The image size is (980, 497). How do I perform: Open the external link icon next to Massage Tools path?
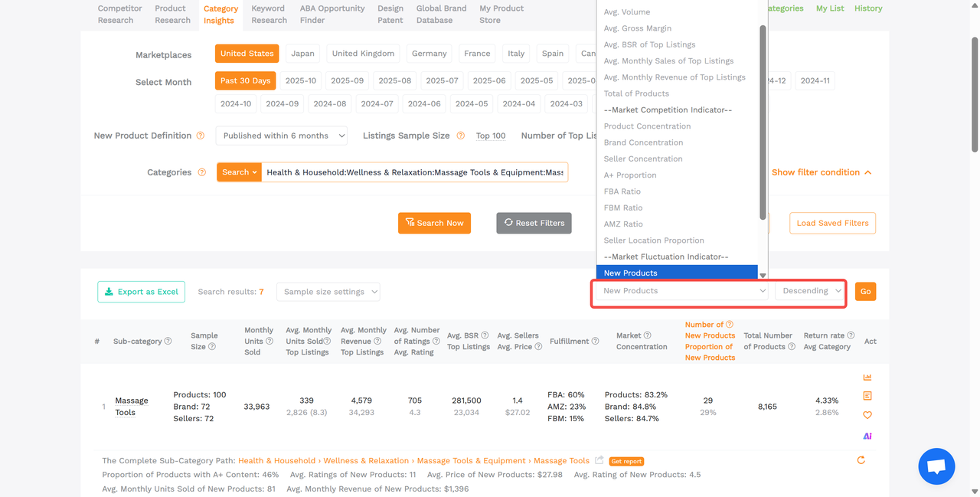pos(600,459)
